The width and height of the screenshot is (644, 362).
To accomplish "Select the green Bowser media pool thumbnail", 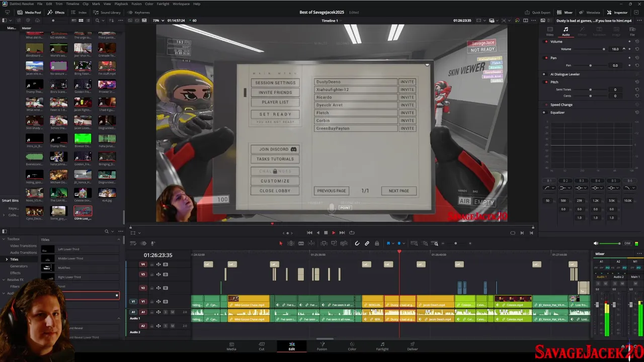I will coord(83,138).
